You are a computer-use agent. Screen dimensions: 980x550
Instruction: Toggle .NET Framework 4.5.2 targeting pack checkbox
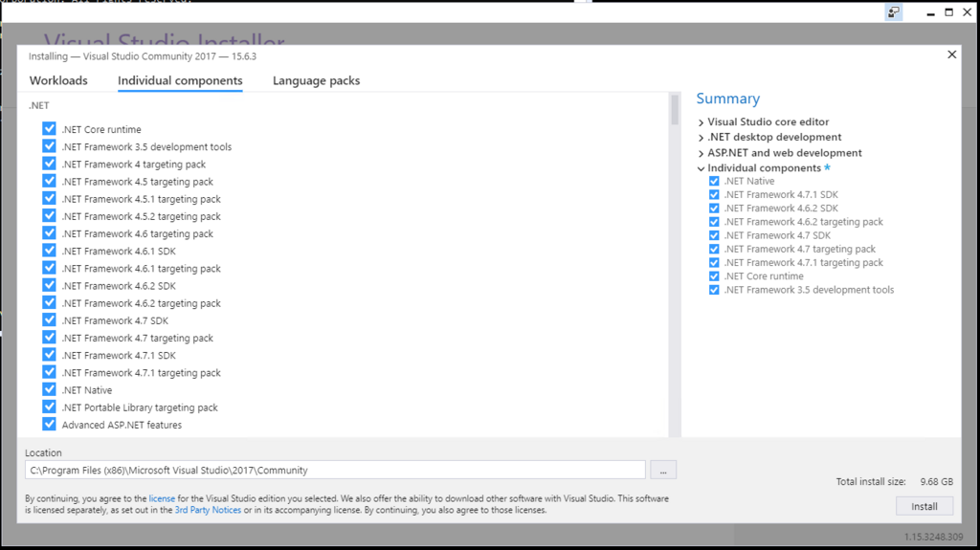pyautogui.click(x=49, y=216)
